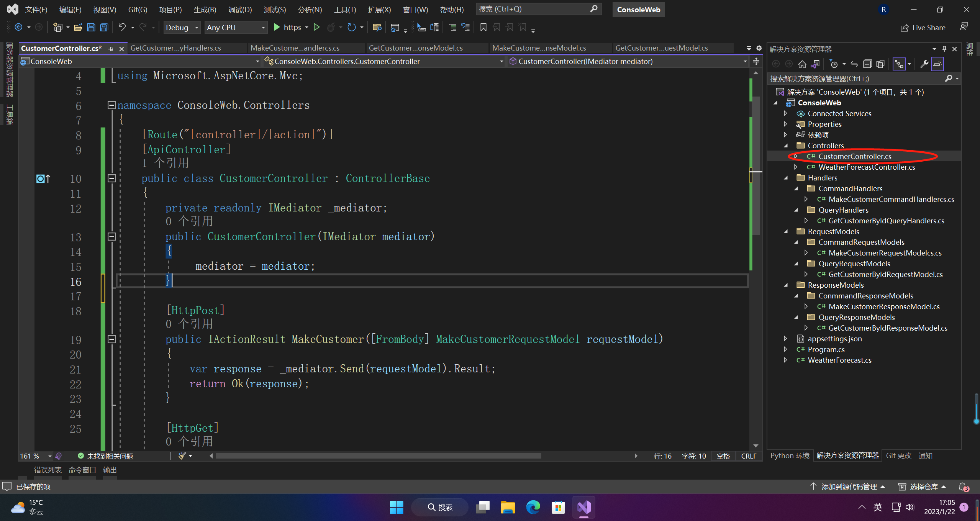Save the current file with single disk icon
The image size is (980, 521).
(91, 27)
